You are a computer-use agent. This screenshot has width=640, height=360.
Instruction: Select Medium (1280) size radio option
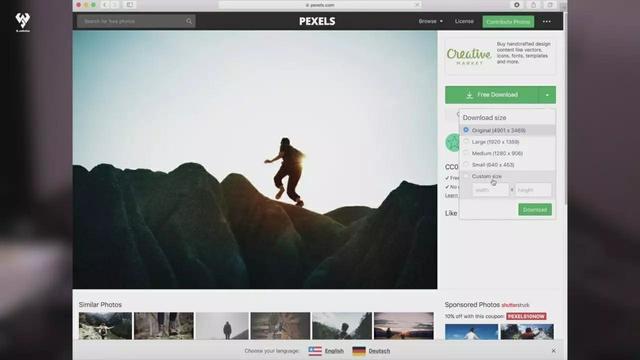(x=466, y=153)
